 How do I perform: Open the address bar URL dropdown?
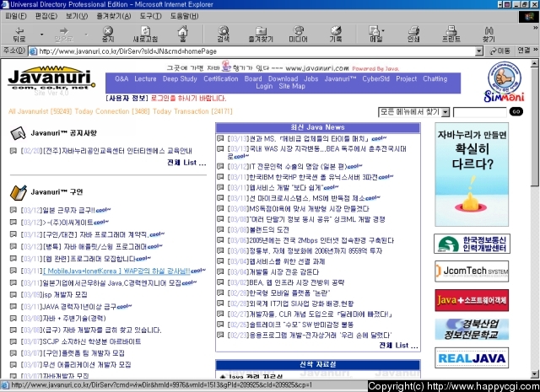point(479,51)
